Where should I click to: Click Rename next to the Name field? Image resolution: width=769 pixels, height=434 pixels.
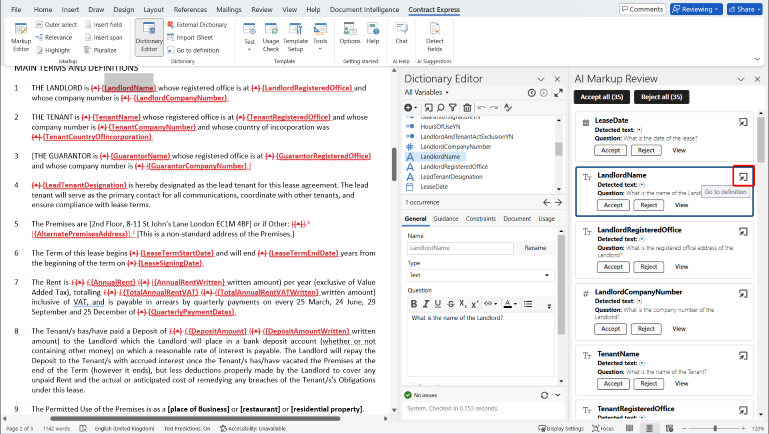[x=535, y=247]
